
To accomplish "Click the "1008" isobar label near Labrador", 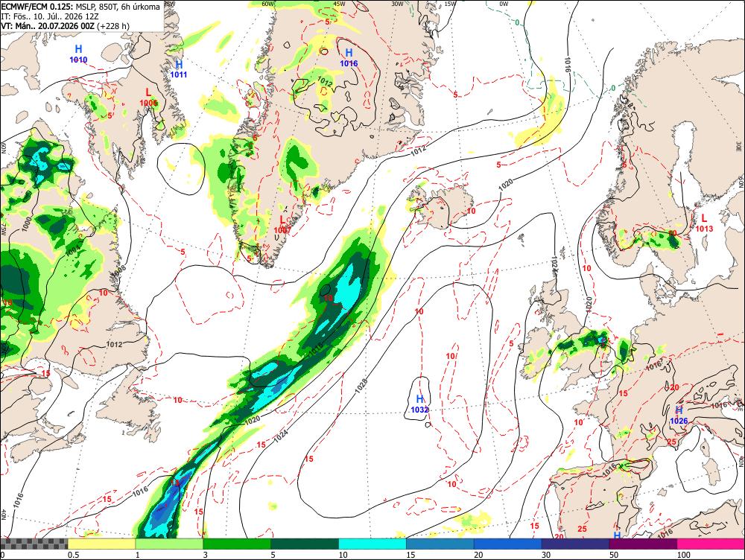I will (x=118, y=270).
